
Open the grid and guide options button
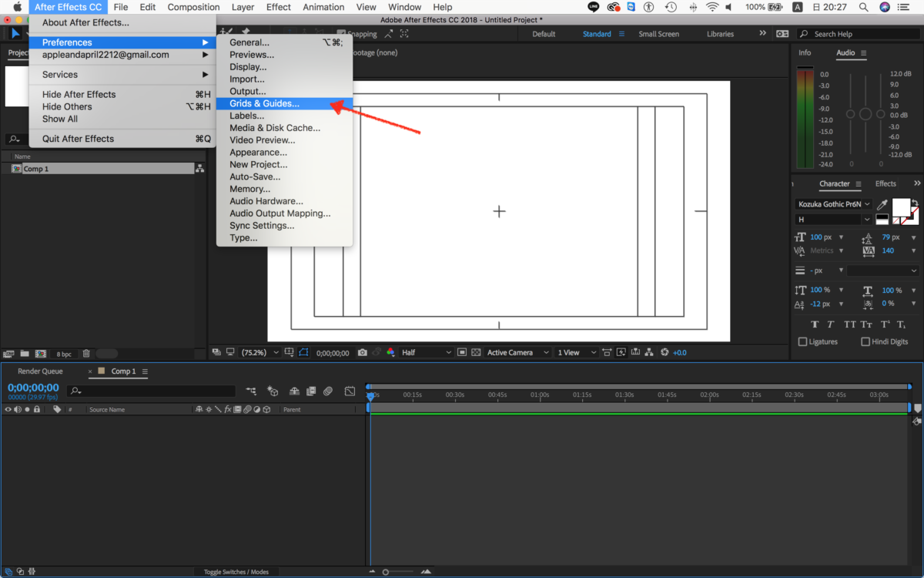click(x=289, y=352)
